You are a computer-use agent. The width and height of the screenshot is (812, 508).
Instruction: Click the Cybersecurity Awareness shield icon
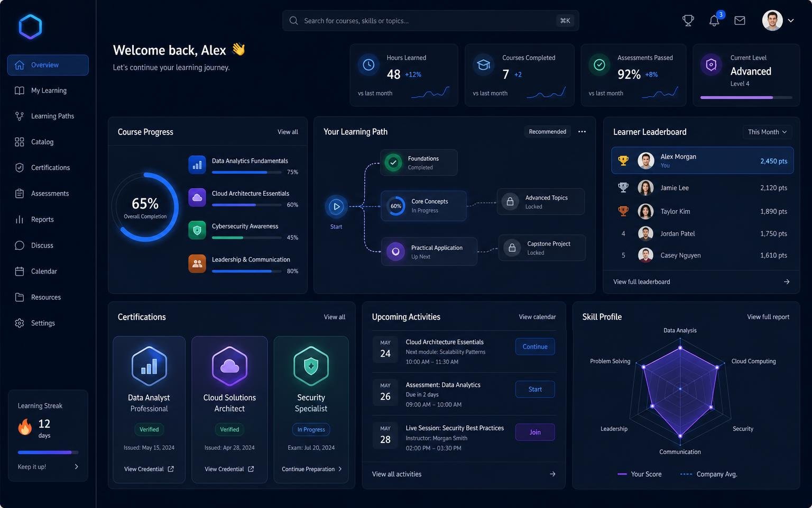[x=197, y=230]
